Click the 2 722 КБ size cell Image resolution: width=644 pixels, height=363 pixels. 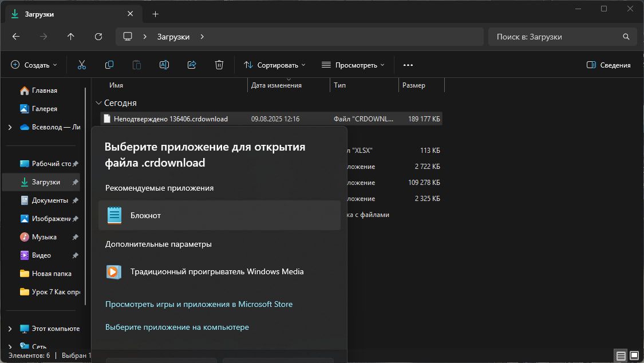pos(427,167)
